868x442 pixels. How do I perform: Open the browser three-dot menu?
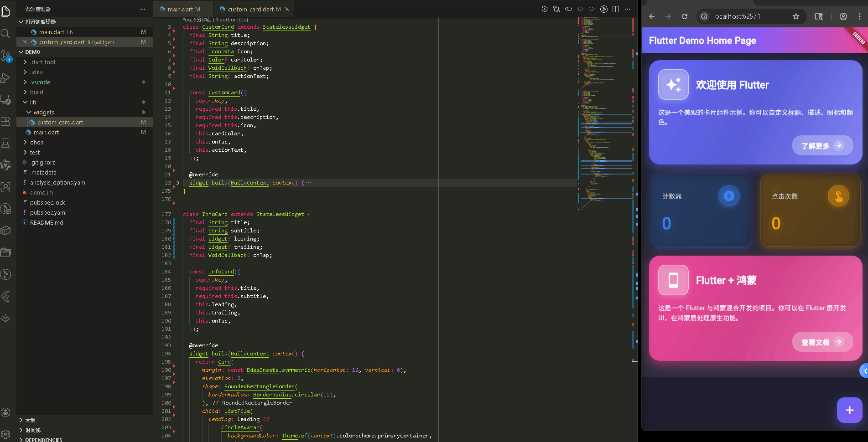click(x=860, y=16)
